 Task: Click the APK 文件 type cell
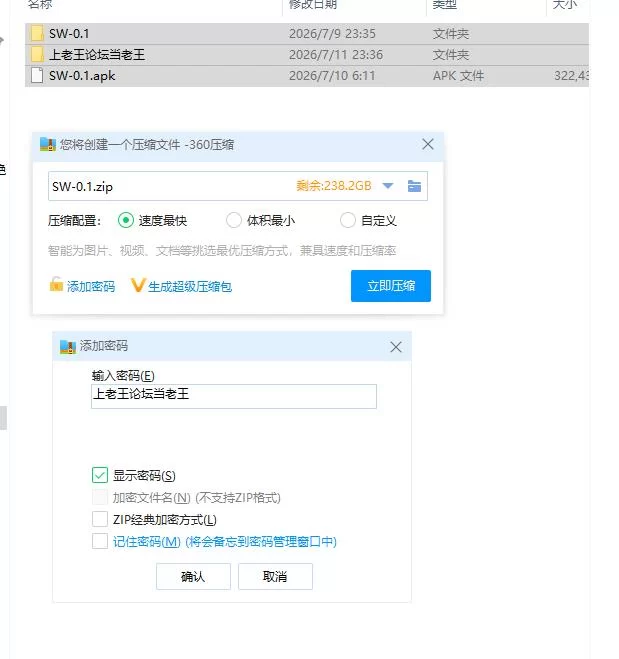click(x=458, y=76)
